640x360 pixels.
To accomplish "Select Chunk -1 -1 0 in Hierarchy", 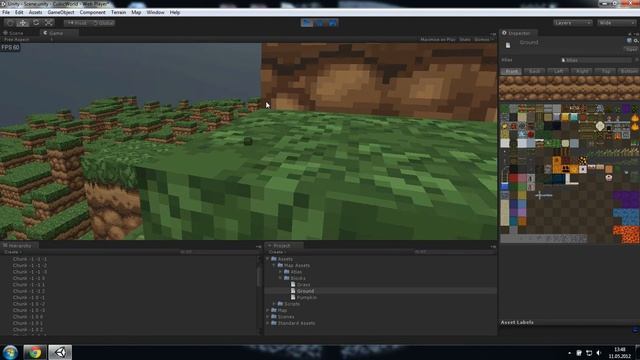I will tap(29, 278).
